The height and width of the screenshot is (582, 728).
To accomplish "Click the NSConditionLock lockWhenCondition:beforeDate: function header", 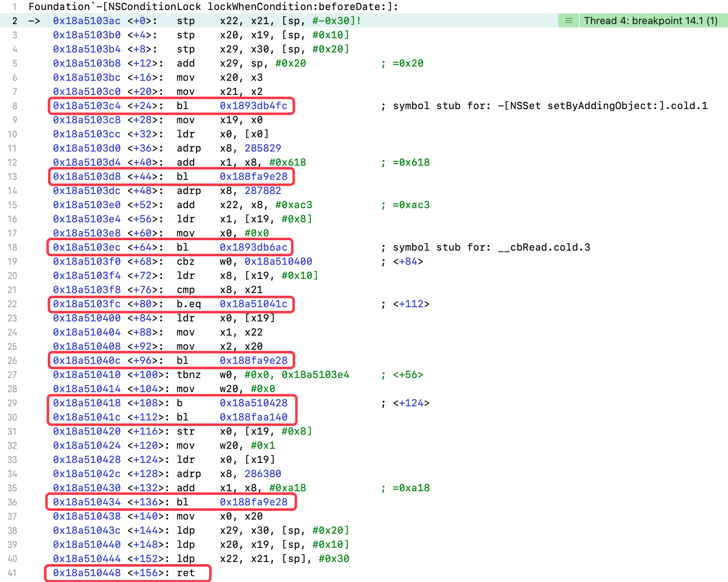I will pyautogui.click(x=213, y=7).
